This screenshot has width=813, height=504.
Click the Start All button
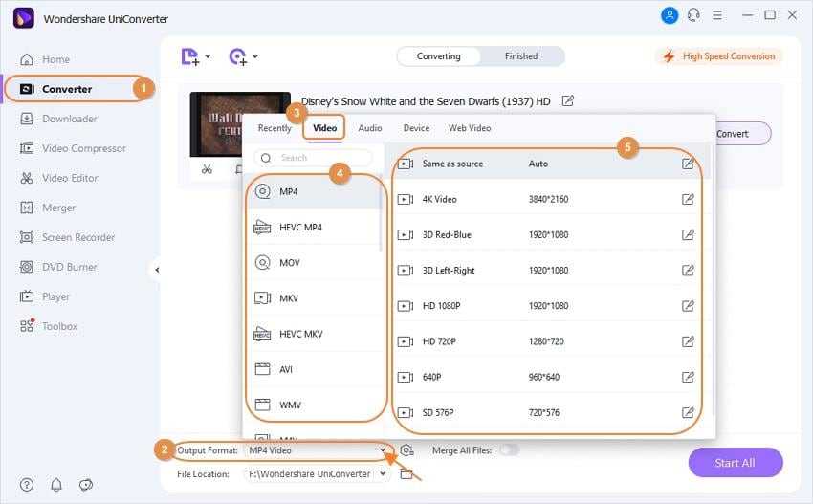pos(735,463)
